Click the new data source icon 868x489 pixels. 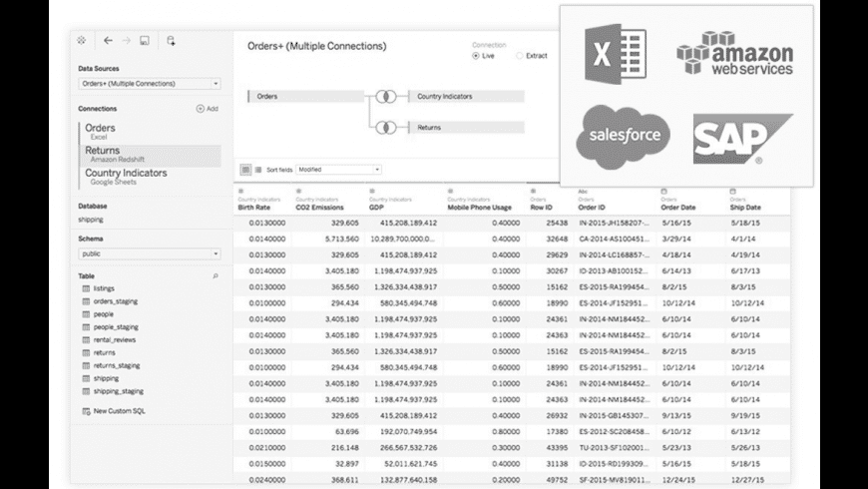pyautogui.click(x=171, y=41)
